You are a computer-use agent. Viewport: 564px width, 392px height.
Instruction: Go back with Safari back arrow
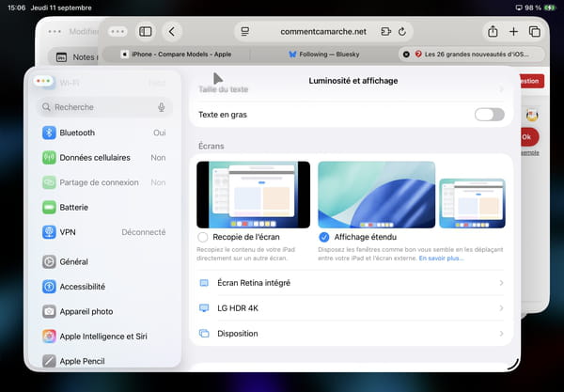point(171,31)
